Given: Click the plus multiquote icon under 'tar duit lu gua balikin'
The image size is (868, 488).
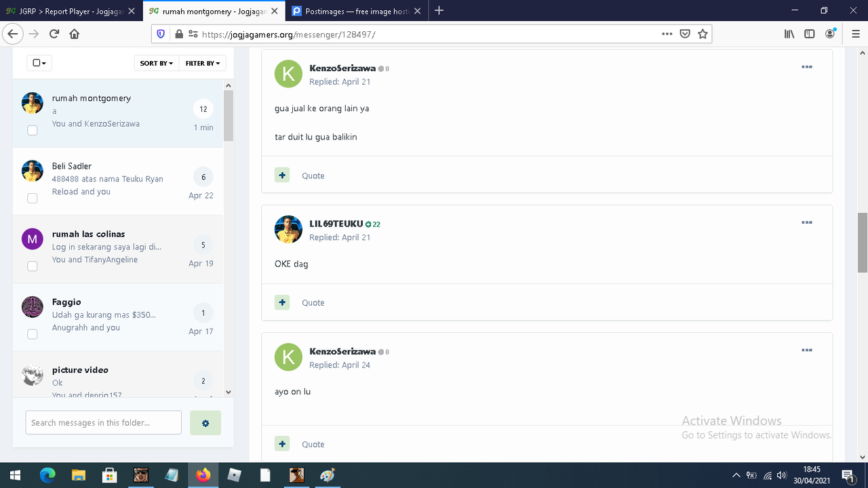Looking at the screenshot, I should (x=282, y=175).
